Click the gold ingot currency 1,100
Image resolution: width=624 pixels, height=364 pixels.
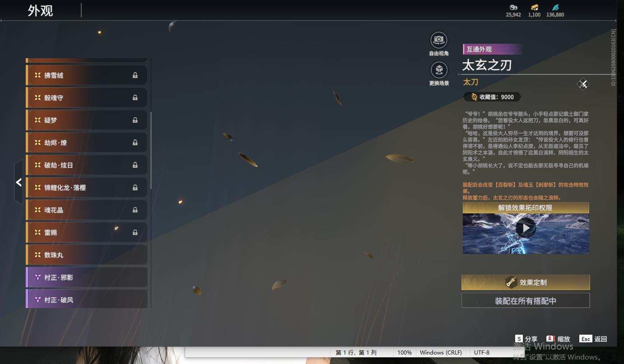(534, 11)
